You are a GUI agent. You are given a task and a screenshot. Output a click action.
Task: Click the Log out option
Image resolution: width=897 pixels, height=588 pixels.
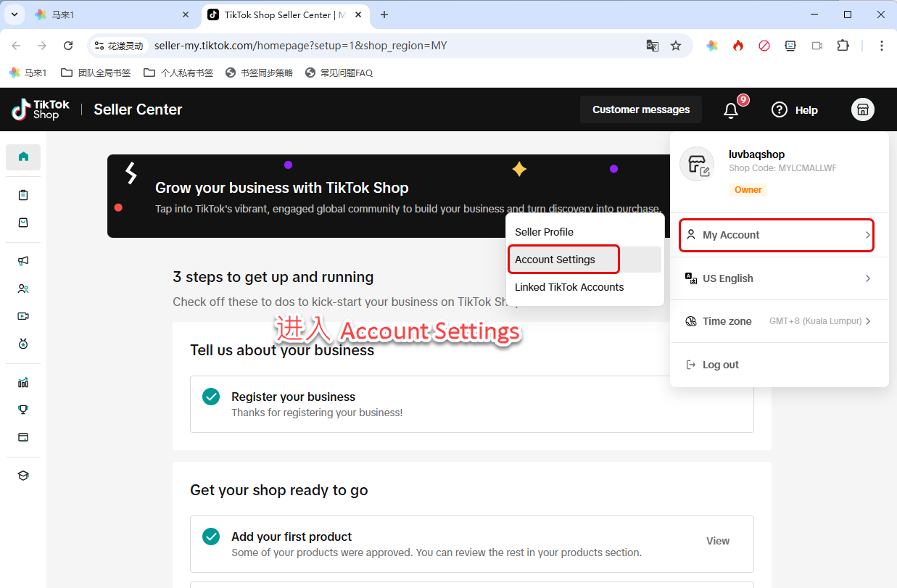tap(720, 365)
